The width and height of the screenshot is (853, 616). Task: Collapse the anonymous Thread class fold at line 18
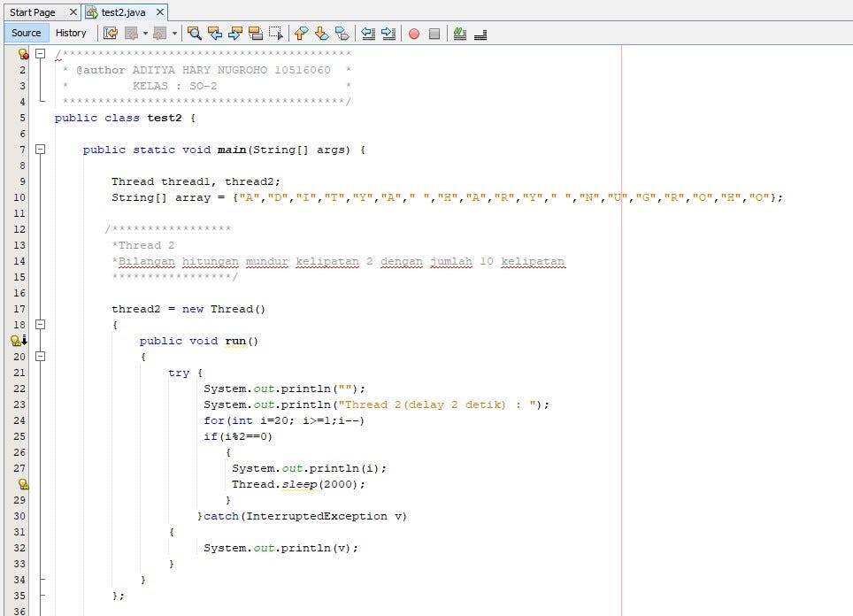pyautogui.click(x=40, y=324)
